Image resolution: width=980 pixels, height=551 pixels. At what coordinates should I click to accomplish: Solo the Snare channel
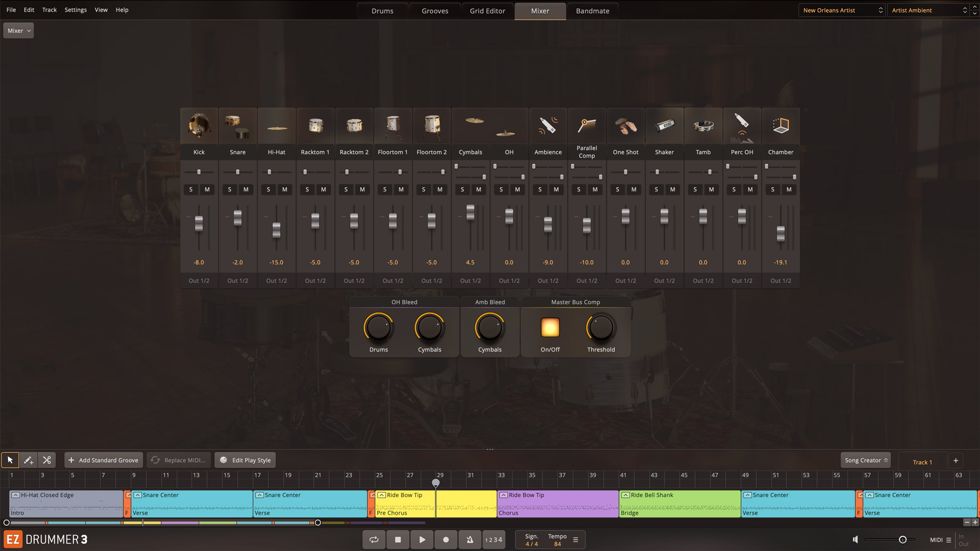[x=230, y=190]
